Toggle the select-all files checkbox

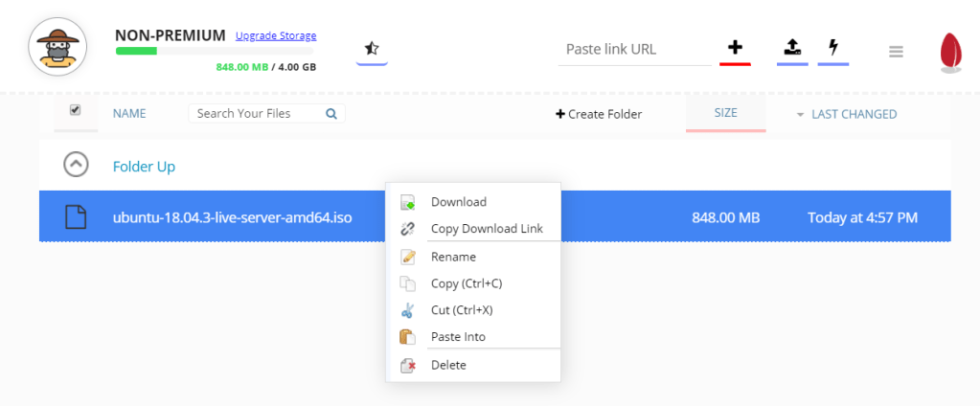tap(76, 110)
